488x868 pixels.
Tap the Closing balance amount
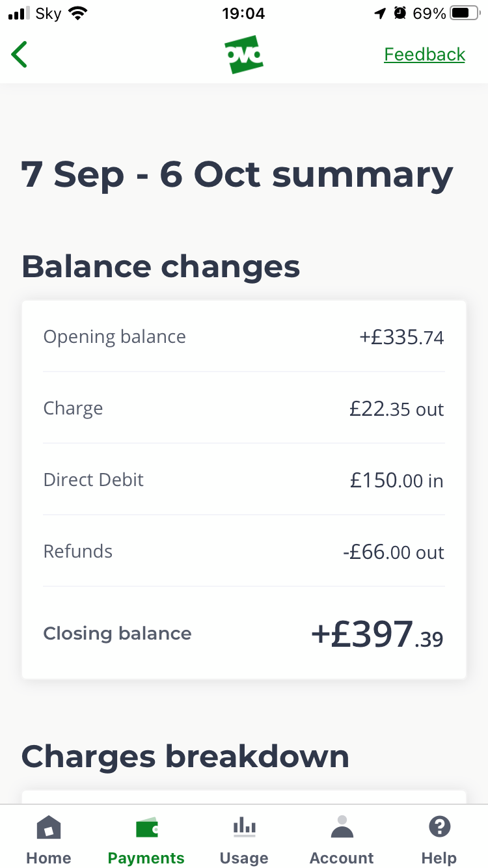pos(377,634)
